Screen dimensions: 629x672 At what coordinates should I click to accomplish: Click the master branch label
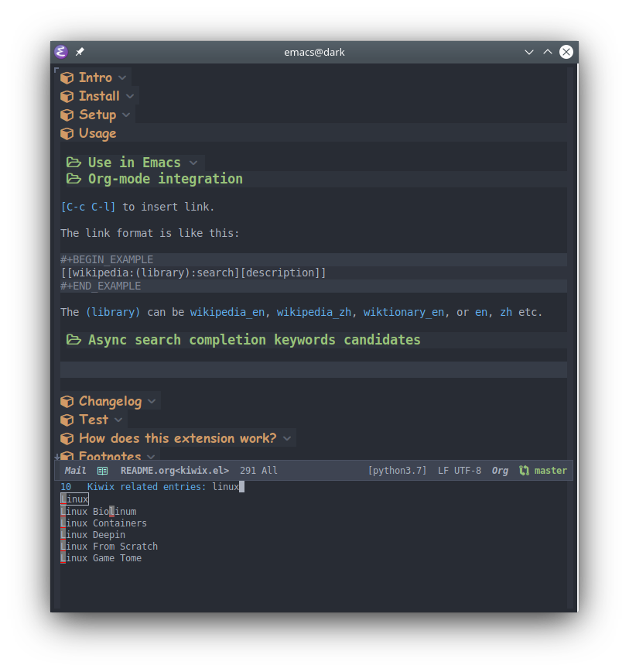pyautogui.click(x=551, y=471)
